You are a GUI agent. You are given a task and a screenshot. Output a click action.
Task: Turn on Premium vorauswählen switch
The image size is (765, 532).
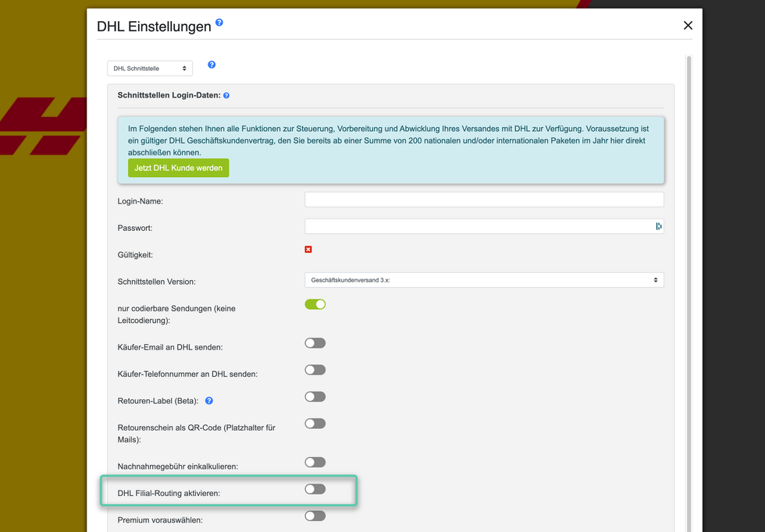tap(315, 516)
